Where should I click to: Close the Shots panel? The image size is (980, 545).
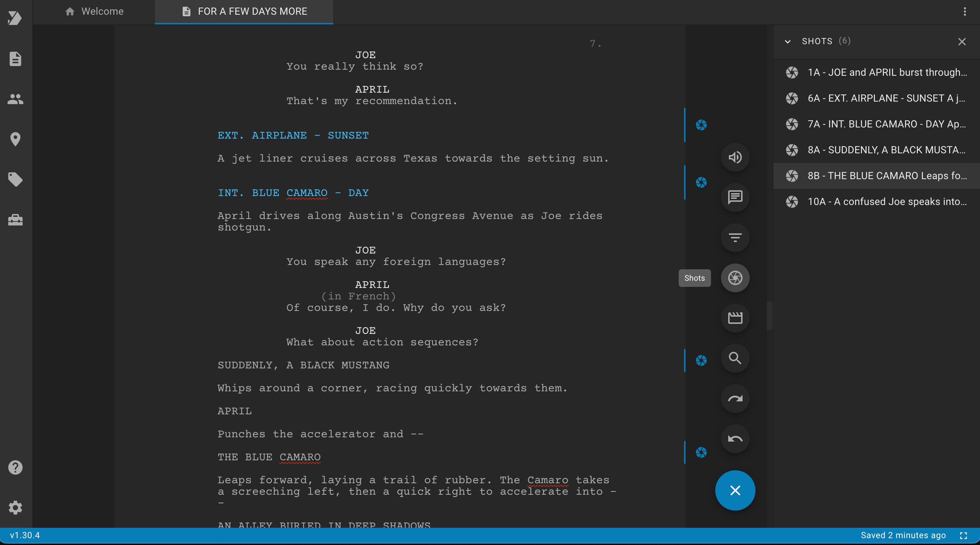point(962,42)
